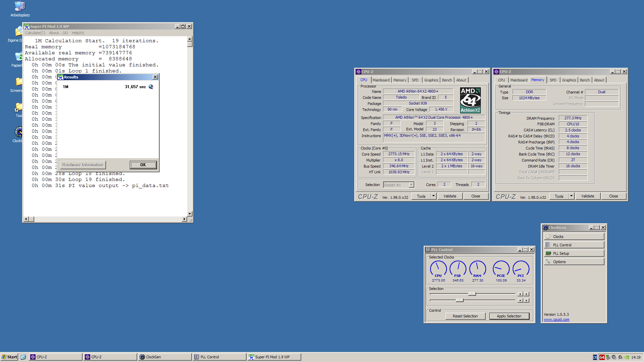This screenshot has width=644, height=362.
Task: Click the ClockGen desktop shortcut icon
Action: point(19,132)
